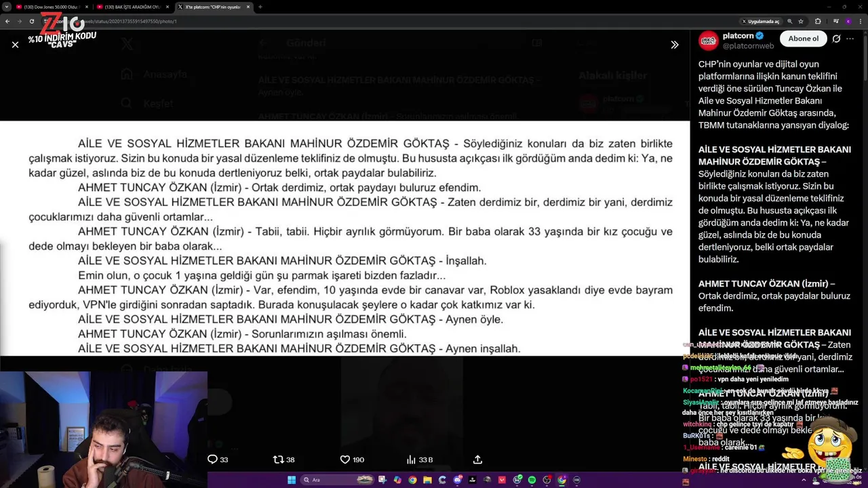This screenshot has height=488, width=868.
Task: Go back with browser back arrow
Action: pos(7,21)
